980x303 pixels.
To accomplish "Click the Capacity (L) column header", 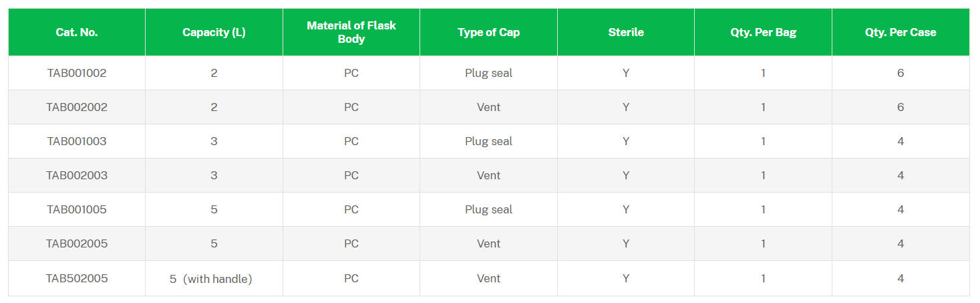I will pyautogui.click(x=214, y=32).
